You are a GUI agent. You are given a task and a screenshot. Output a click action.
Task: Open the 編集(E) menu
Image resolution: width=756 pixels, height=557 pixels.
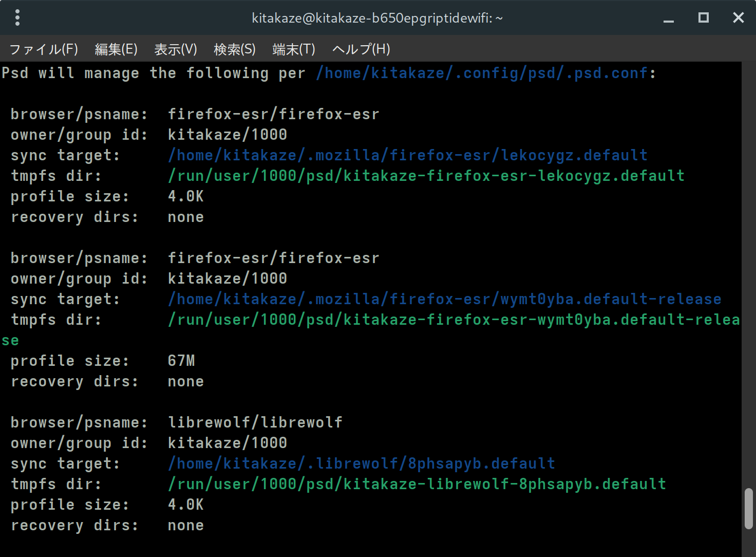point(116,49)
